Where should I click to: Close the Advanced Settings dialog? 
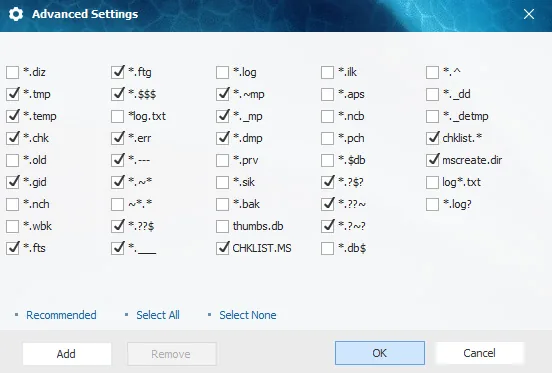pyautogui.click(x=528, y=14)
